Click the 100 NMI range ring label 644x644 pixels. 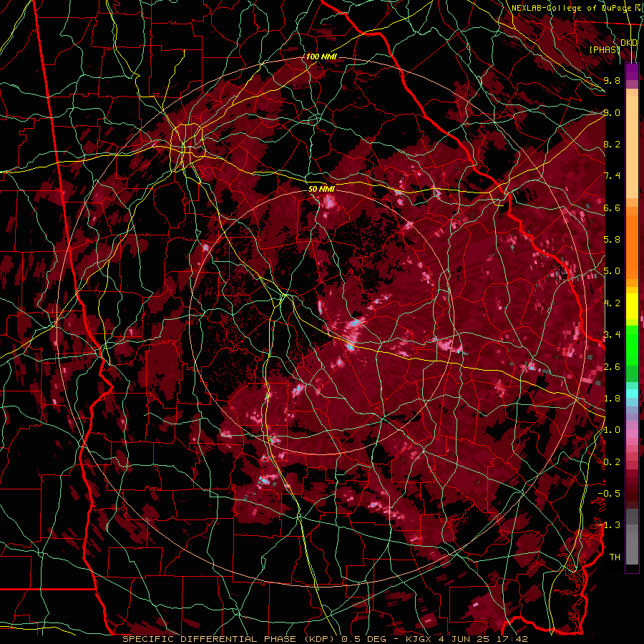[321, 57]
